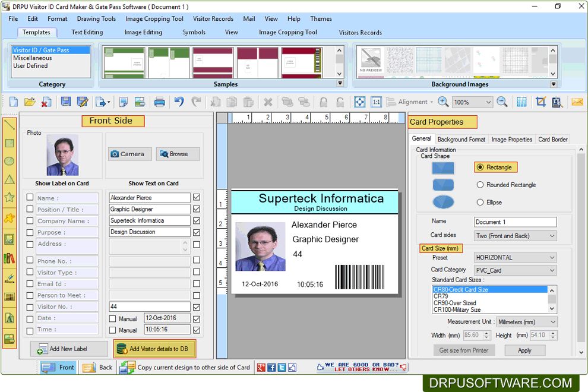Image resolution: width=588 pixels, height=392 pixels.
Task: Select the Rectangle card shape radio
Action: [x=480, y=167]
